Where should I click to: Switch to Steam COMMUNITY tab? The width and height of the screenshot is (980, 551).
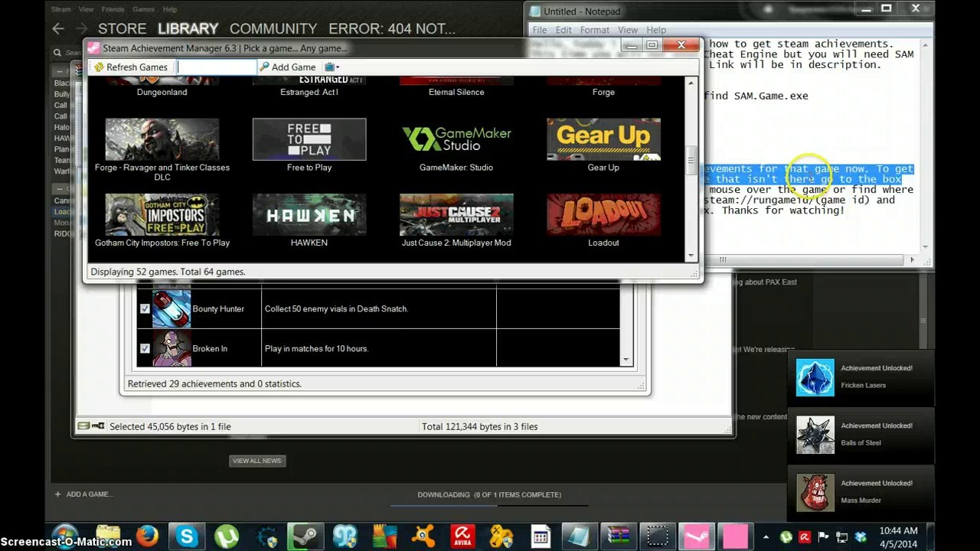coord(273,29)
